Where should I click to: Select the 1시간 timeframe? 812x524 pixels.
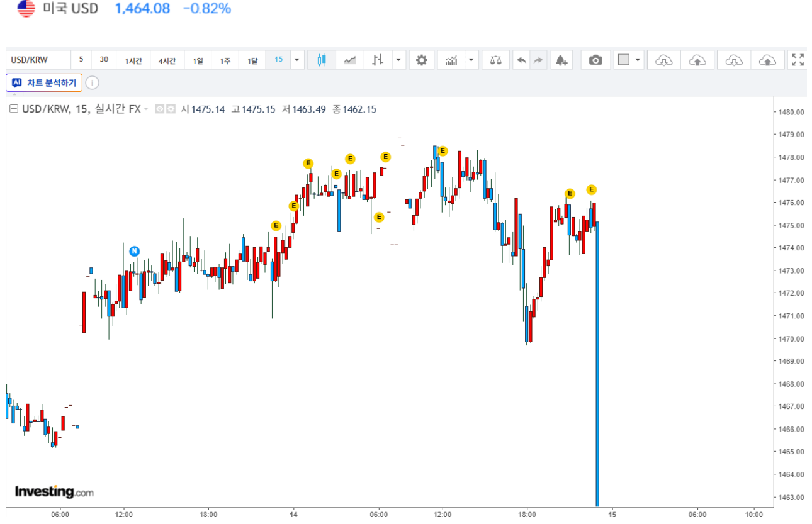click(133, 60)
